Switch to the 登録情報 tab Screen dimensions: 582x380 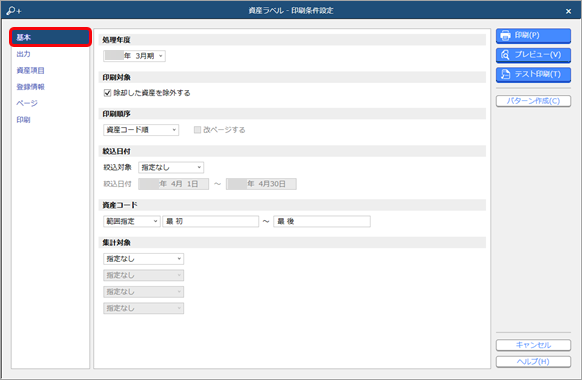[30, 86]
